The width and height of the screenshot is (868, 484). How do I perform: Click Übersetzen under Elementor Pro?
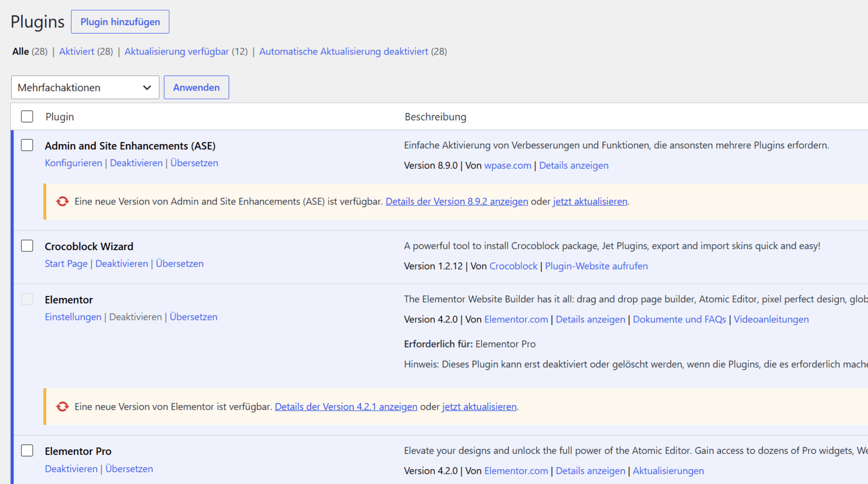(x=129, y=469)
